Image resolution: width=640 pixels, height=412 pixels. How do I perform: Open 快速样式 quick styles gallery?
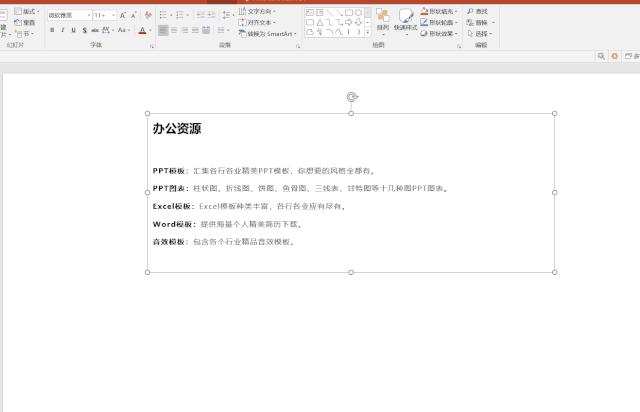pos(406,22)
